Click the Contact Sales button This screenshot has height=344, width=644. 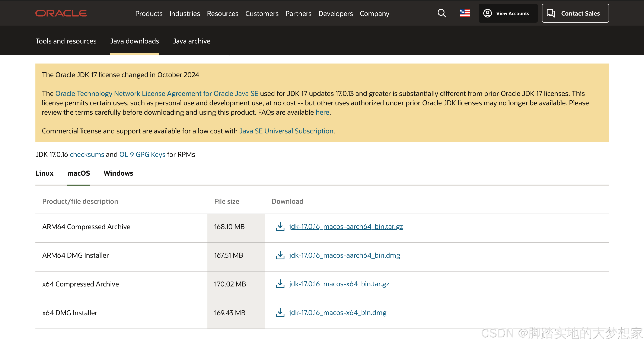point(575,13)
